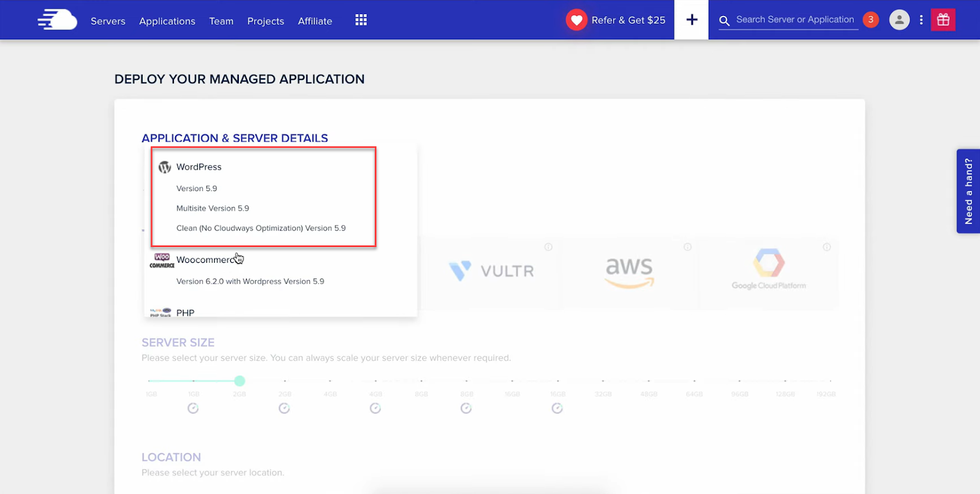
Task: Choose Multisite Version 5.9 option
Action: (x=213, y=208)
